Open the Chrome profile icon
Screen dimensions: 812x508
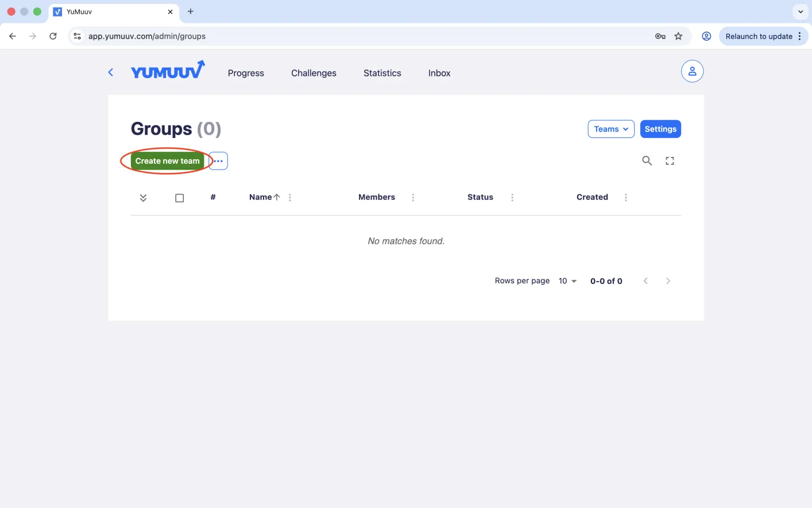[706, 36]
